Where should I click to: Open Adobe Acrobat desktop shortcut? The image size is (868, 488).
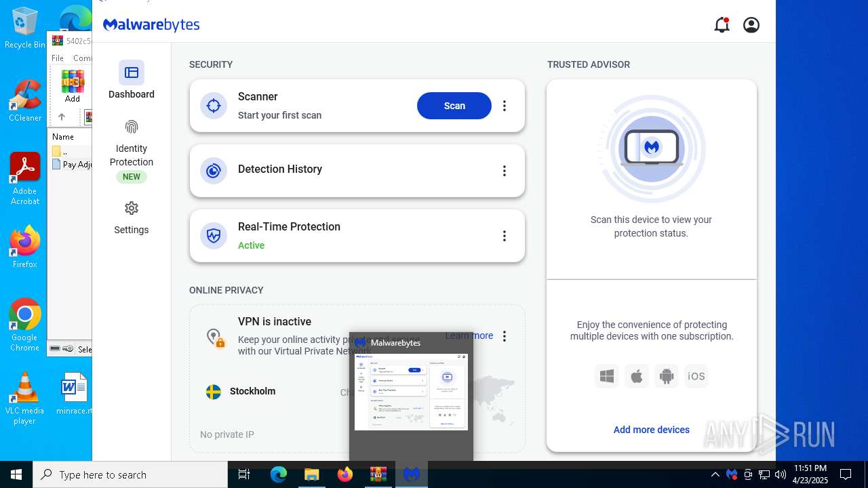point(25,179)
